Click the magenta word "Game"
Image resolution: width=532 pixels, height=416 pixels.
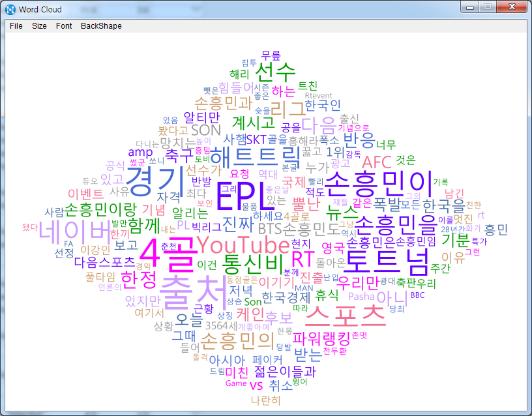pos(236,383)
